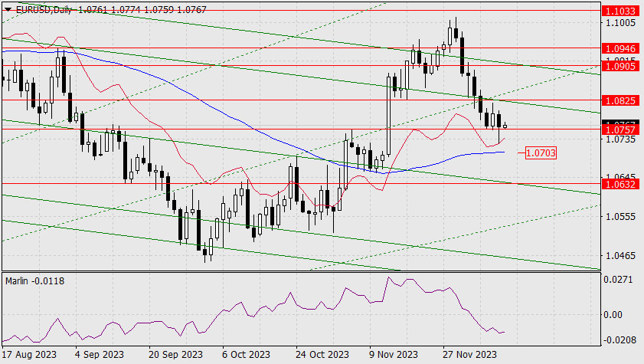Click the 17 Aug 2023 date label

click(29, 354)
